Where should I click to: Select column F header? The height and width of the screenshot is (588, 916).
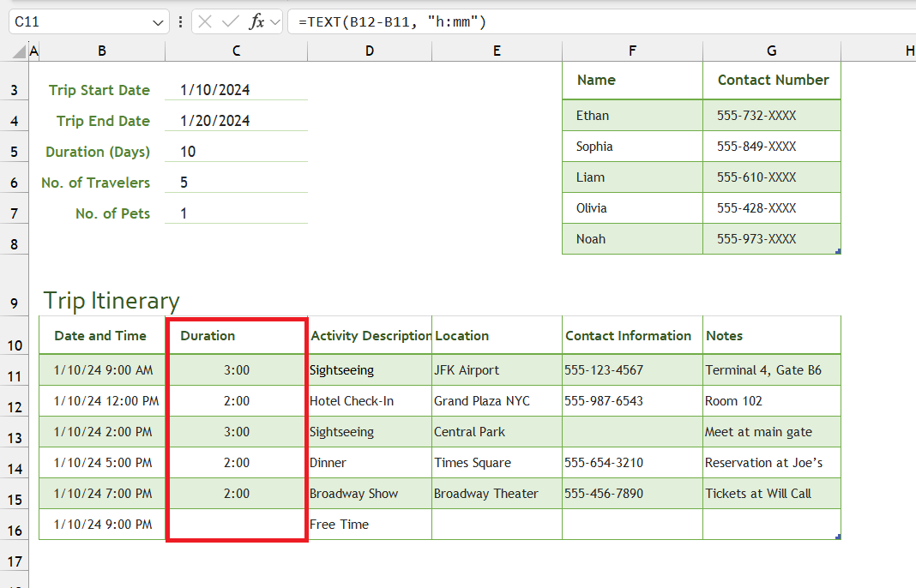[632, 51]
